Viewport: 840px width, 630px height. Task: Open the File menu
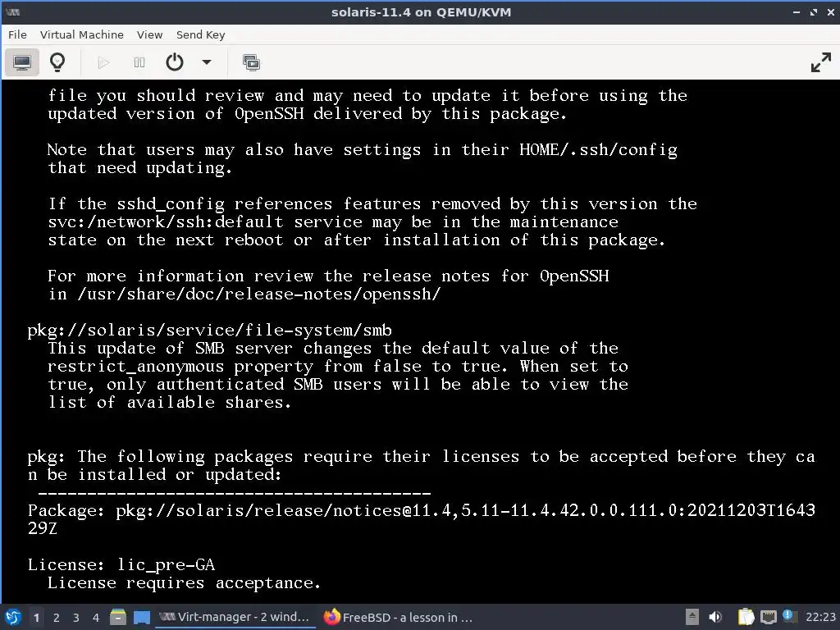pyautogui.click(x=17, y=34)
